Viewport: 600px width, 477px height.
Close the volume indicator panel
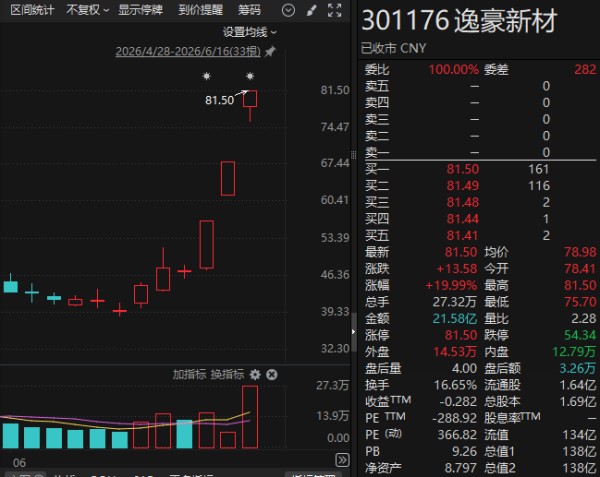pyautogui.click(x=272, y=374)
